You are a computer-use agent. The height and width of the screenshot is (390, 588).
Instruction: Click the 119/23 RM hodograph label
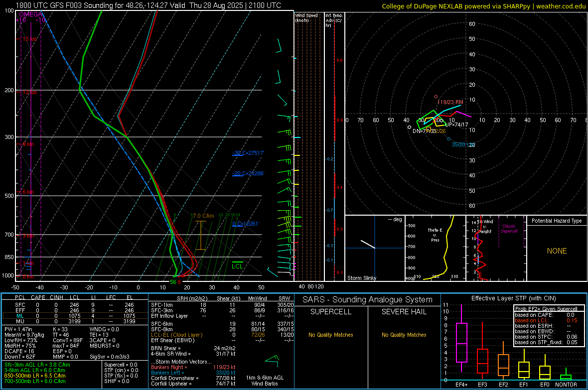coord(450,102)
